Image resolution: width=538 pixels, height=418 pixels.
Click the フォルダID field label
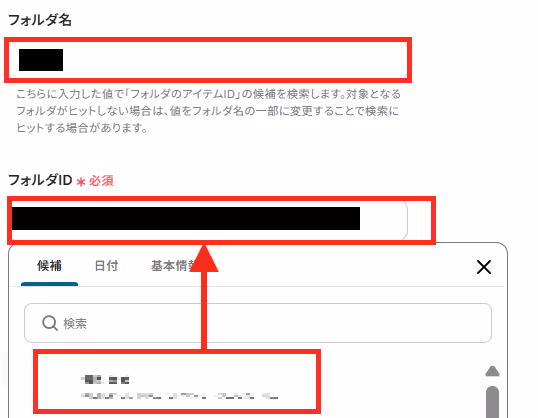tap(40, 180)
